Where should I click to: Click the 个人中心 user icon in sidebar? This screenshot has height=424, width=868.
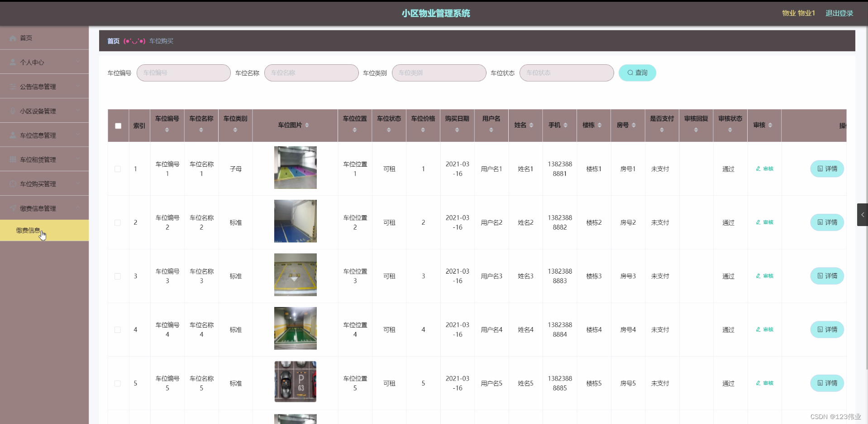(12, 62)
